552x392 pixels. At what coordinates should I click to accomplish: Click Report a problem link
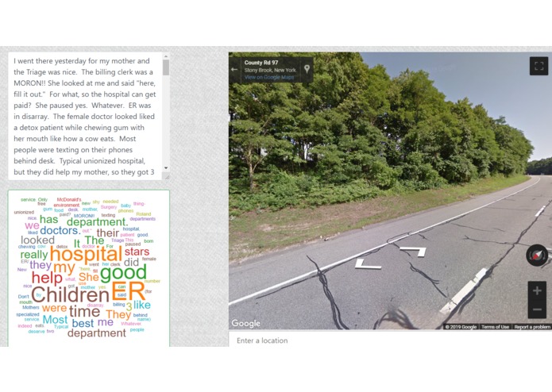click(x=532, y=327)
